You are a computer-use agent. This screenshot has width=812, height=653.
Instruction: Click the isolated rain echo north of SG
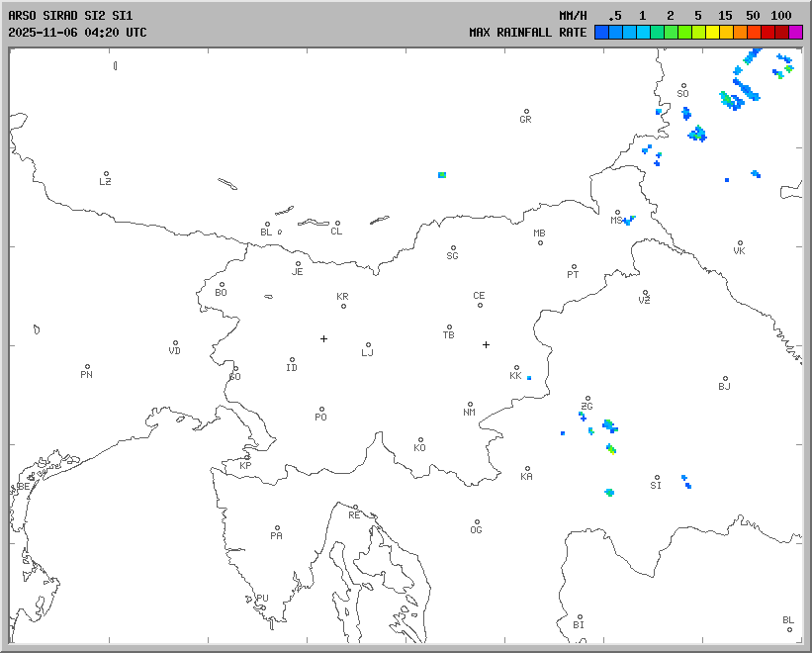[x=442, y=175]
